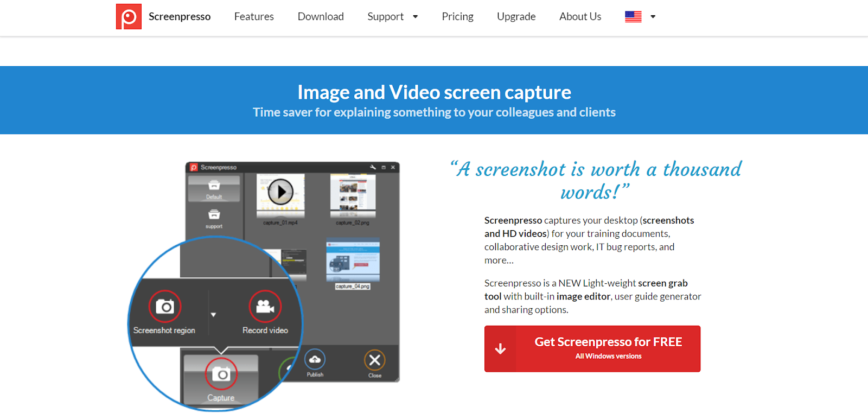The height and width of the screenshot is (413, 868).
Task: Open the Download page
Action: point(321,17)
